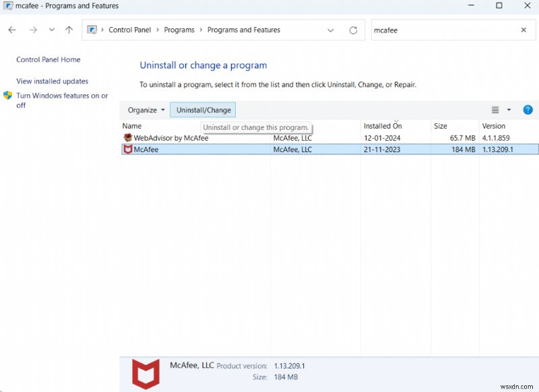Clear the mcafee search text
This screenshot has height=392, width=539.
[524, 30]
